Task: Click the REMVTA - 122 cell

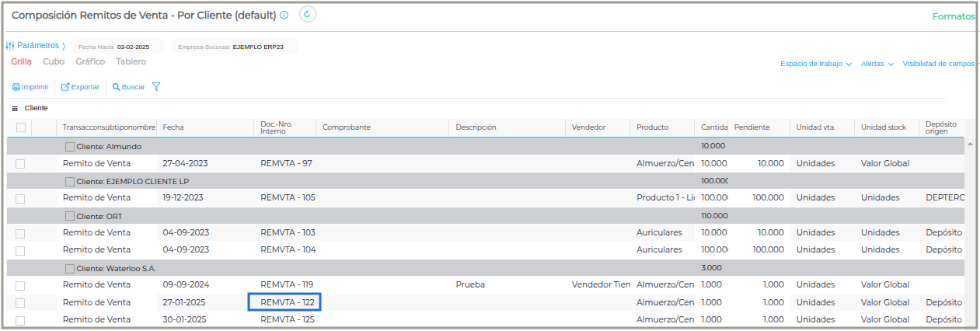Action: click(285, 302)
